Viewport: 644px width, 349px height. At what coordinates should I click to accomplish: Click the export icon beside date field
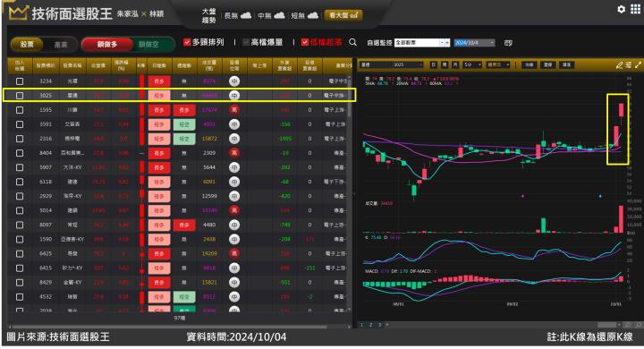pyautogui.click(x=508, y=43)
